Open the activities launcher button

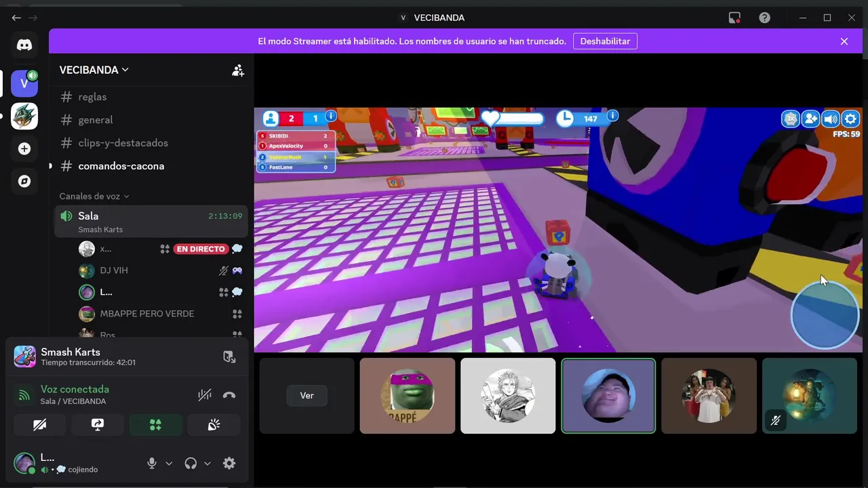click(156, 425)
